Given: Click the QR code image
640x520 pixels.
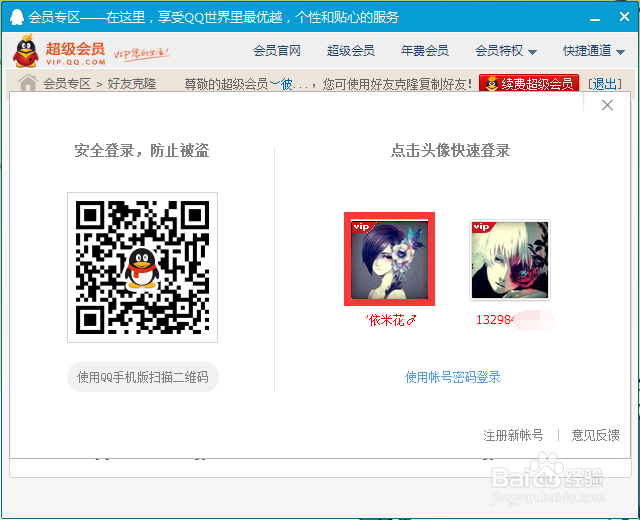Looking at the screenshot, I should (142, 267).
